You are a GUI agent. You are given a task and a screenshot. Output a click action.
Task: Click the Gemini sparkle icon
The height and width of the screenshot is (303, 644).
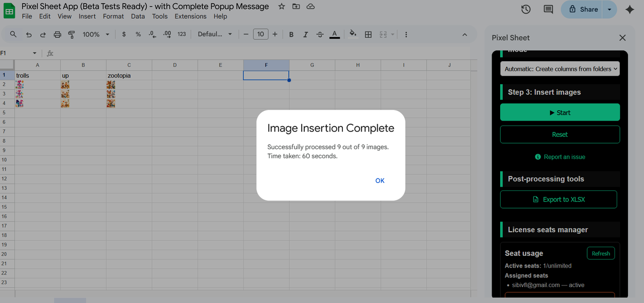630,9
